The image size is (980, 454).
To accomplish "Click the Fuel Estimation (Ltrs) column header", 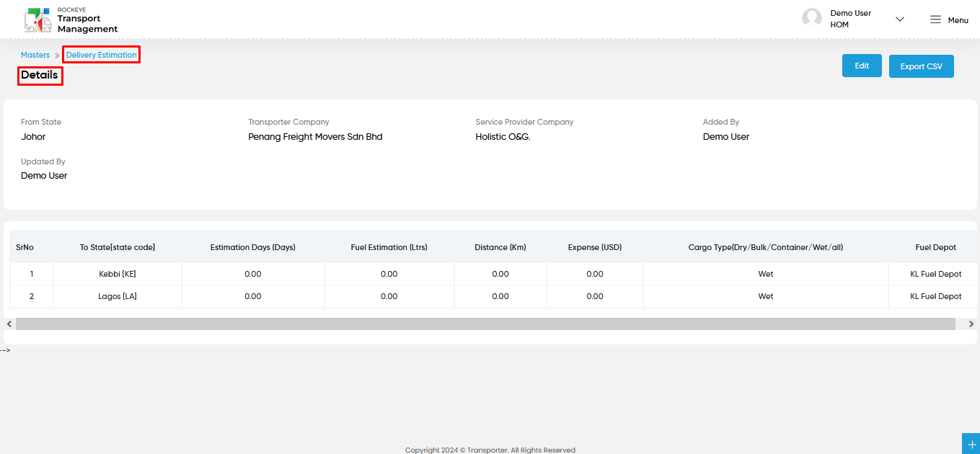I will point(389,247).
